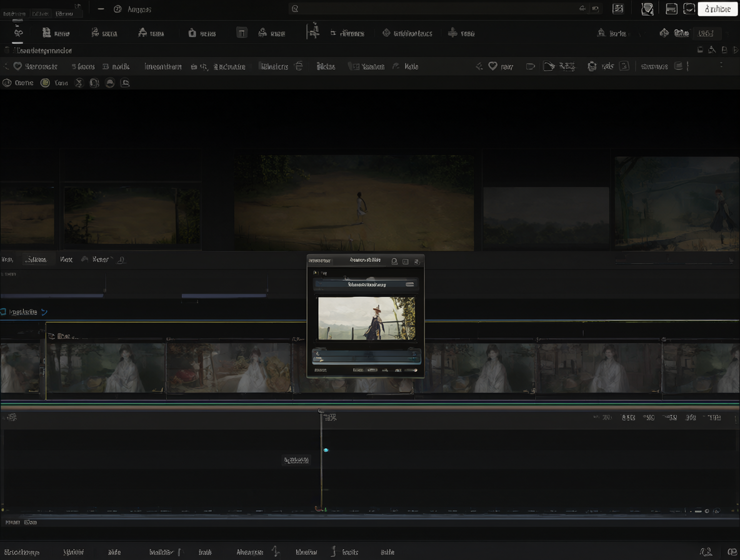Click the last icon in the small icon row
740x560 pixels.
[125, 83]
